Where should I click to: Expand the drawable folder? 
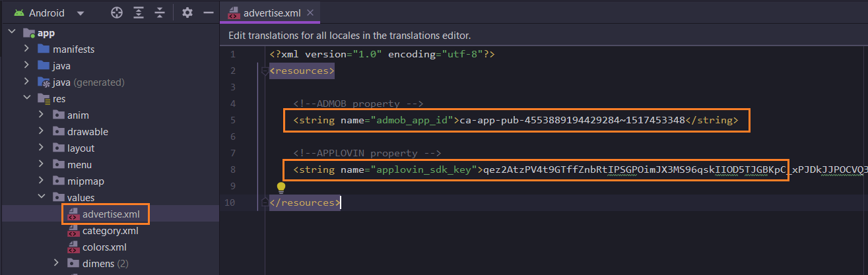pos(41,131)
